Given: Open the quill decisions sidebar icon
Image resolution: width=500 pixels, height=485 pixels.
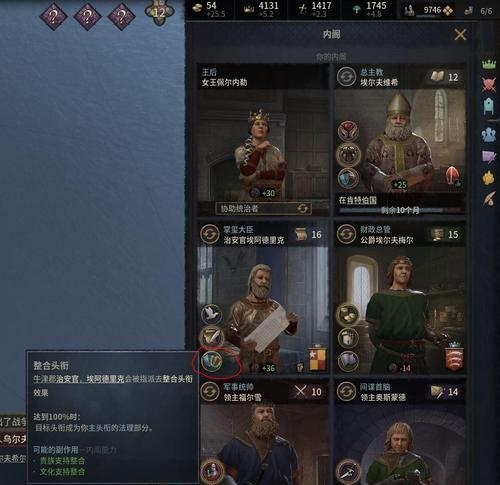Looking at the screenshot, I should click(489, 199).
